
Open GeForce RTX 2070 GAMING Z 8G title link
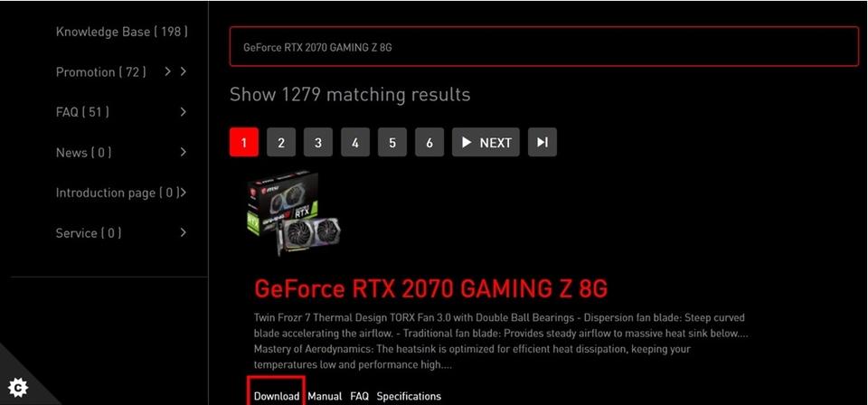(430, 288)
